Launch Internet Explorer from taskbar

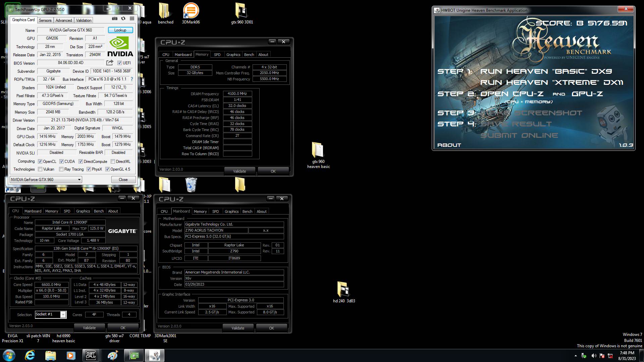(x=30, y=355)
